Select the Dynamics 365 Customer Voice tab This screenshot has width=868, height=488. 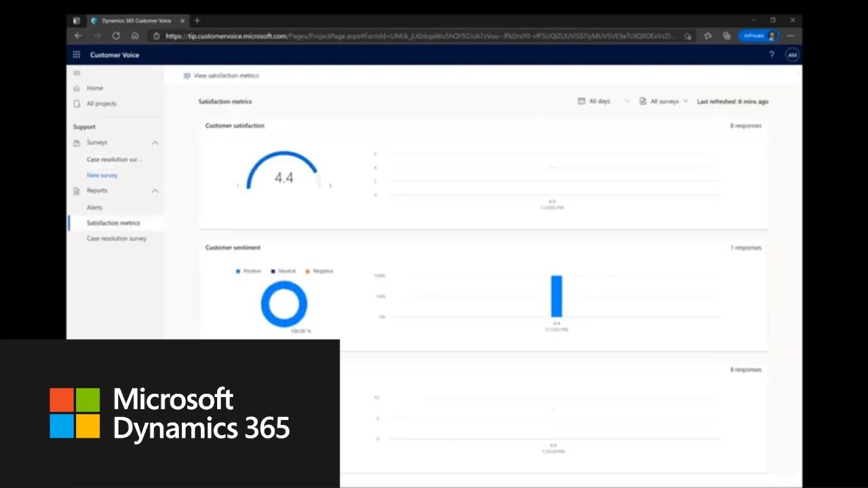(x=138, y=21)
